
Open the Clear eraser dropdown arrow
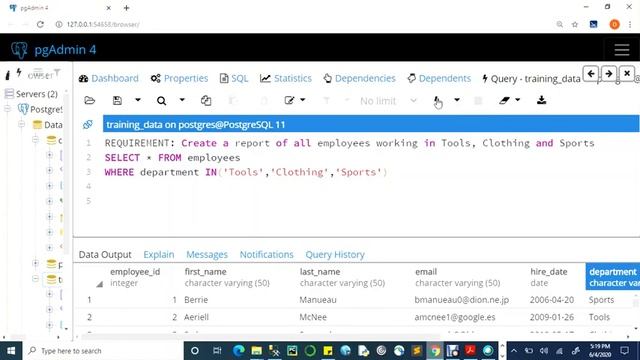(x=518, y=100)
